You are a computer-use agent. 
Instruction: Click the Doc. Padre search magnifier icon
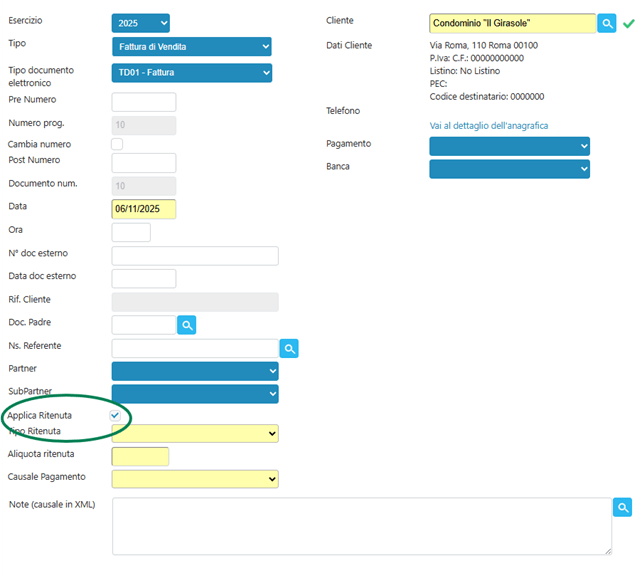(187, 324)
